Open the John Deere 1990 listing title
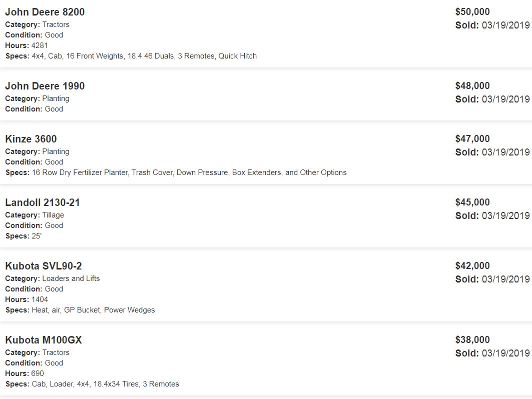The image size is (532, 399). pos(45,86)
